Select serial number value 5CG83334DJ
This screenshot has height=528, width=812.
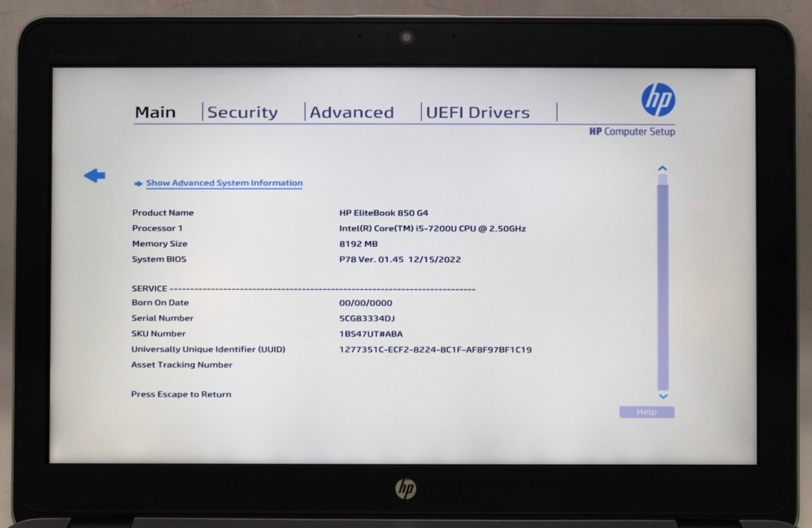coord(367,318)
